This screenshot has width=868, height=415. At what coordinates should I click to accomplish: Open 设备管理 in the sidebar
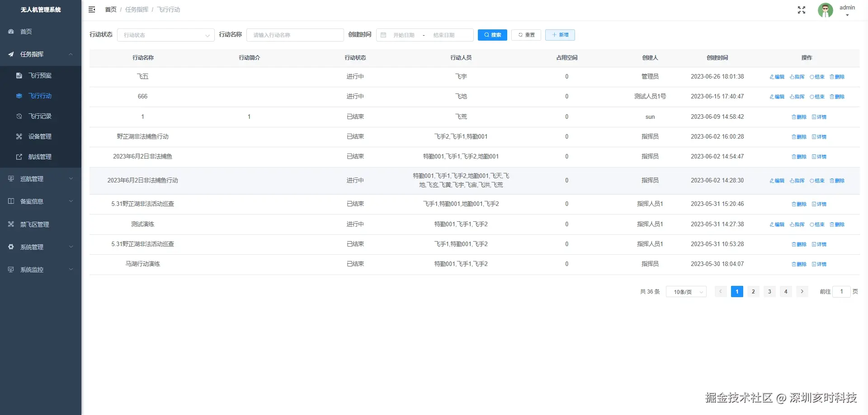[40, 136]
